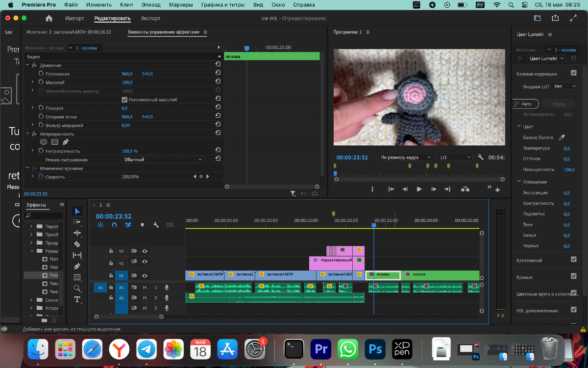Viewport: 588px width, 368px height.
Task: Click the Положение stopwatch animation toggle
Action: [41, 74]
